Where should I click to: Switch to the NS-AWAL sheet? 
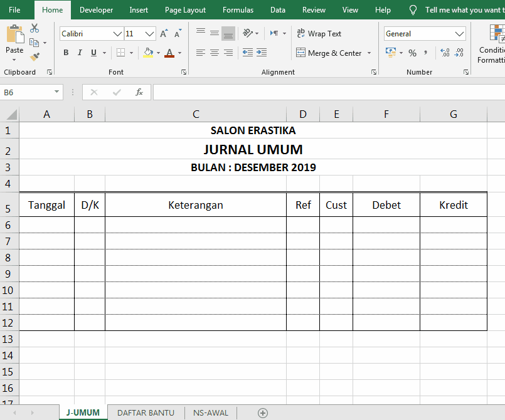tap(211, 413)
